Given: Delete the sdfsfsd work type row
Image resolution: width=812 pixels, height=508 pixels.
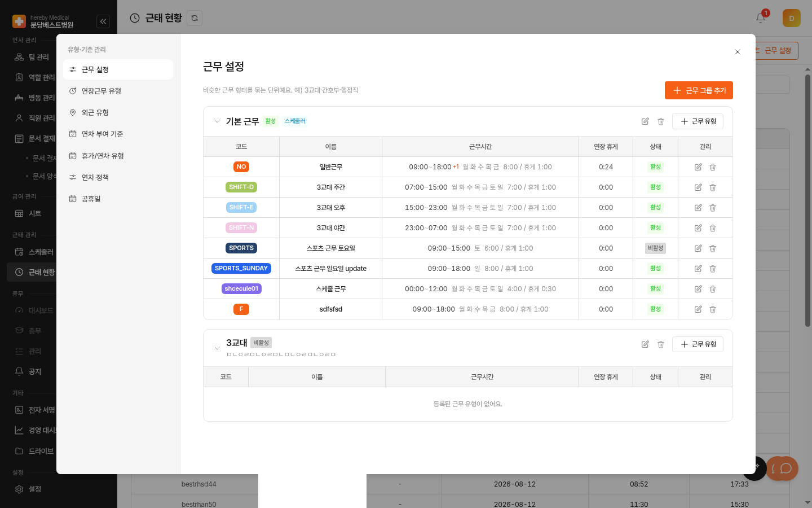Looking at the screenshot, I should (x=713, y=309).
